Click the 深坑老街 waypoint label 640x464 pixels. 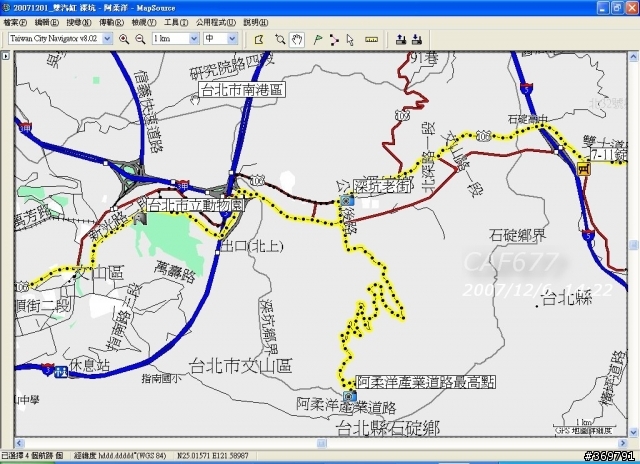point(383,186)
